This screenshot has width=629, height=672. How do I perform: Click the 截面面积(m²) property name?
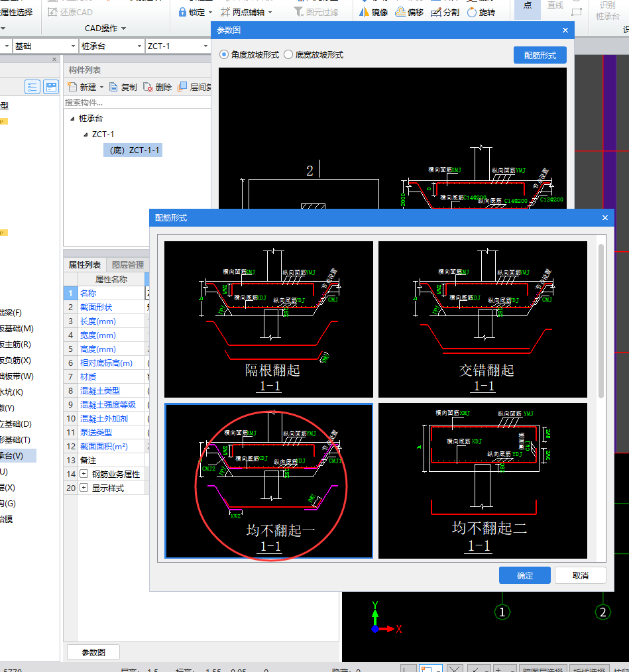pos(104,446)
